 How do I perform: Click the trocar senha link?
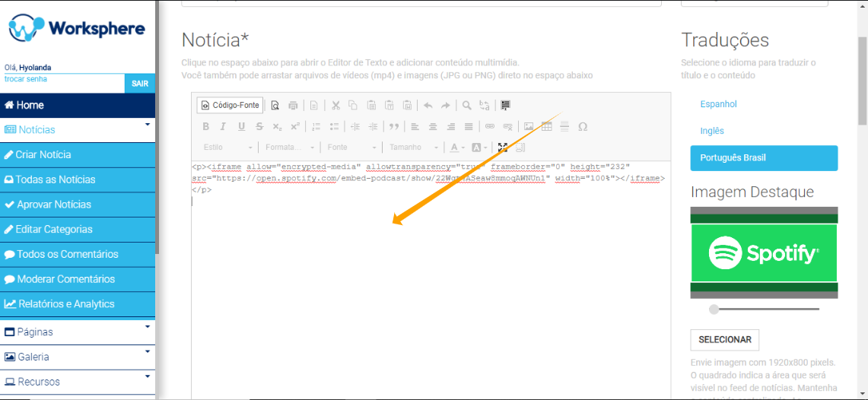click(x=25, y=79)
